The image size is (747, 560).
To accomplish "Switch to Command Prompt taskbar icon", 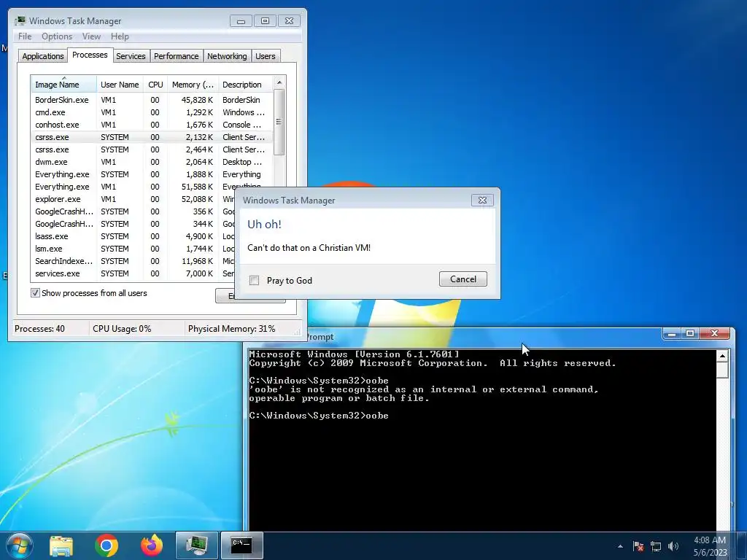I will click(x=241, y=545).
